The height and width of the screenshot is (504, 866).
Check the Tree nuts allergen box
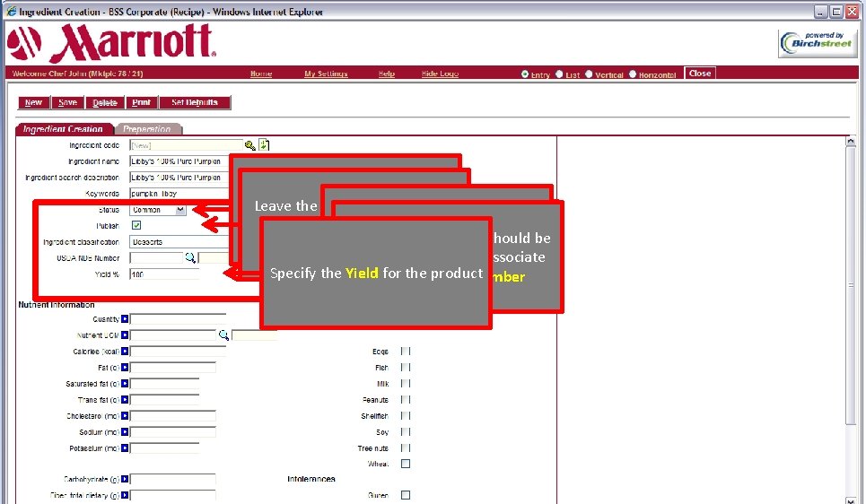[406, 448]
